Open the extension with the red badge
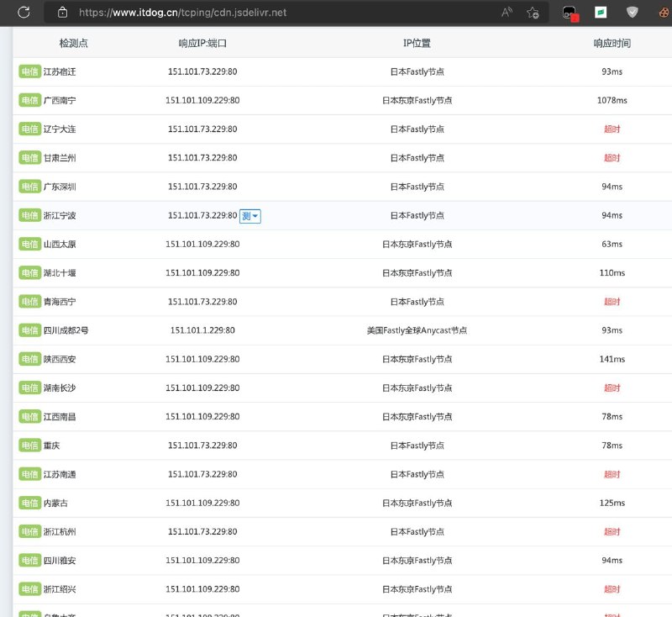The image size is (672, 617). 570,13
